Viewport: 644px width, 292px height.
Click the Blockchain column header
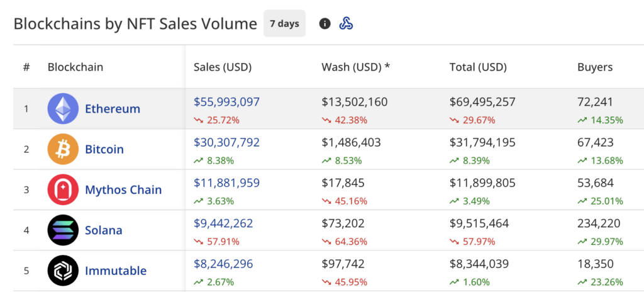pyautogui.click(x=75, y=67)
